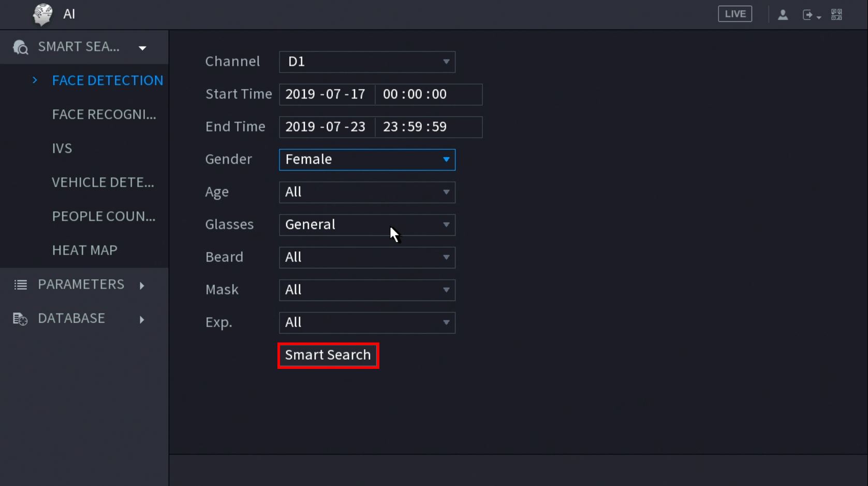
Task: Switch to LIVE view
Action: [x=734, y=14]
